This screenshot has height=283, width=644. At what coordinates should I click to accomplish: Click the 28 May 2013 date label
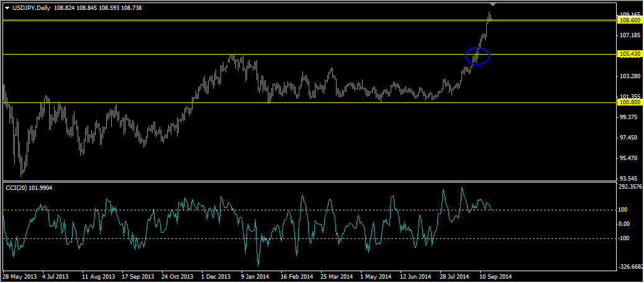tap(19, 276)
